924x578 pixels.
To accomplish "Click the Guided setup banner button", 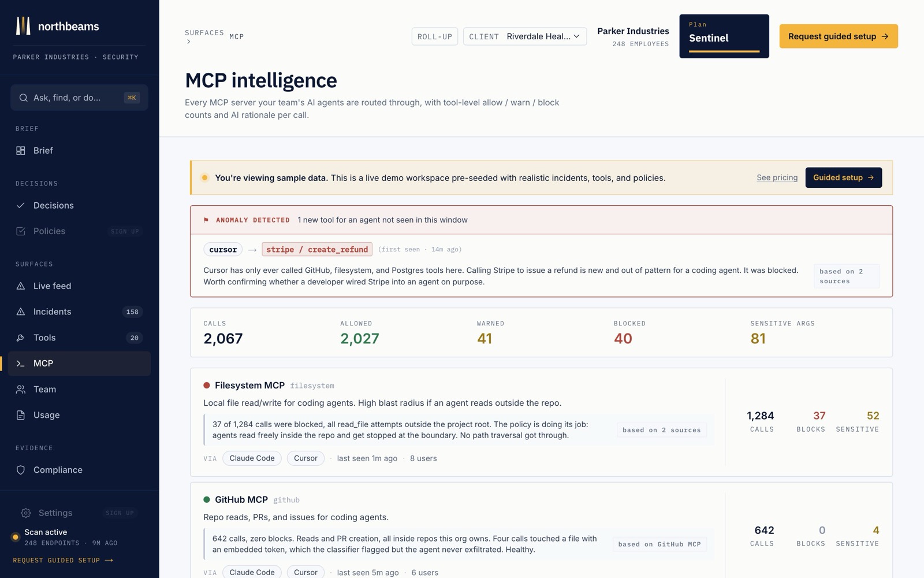I will (844, 178).
